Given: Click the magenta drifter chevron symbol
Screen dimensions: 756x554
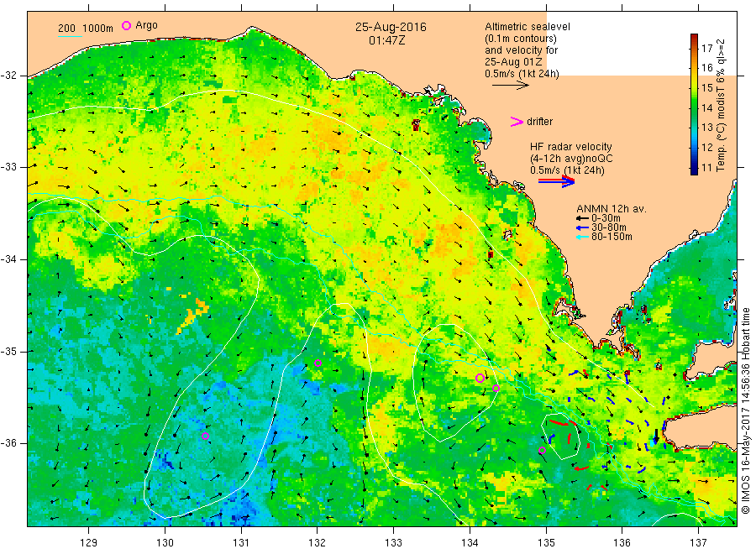Looking at the screenshot, I should pos(517,122).
